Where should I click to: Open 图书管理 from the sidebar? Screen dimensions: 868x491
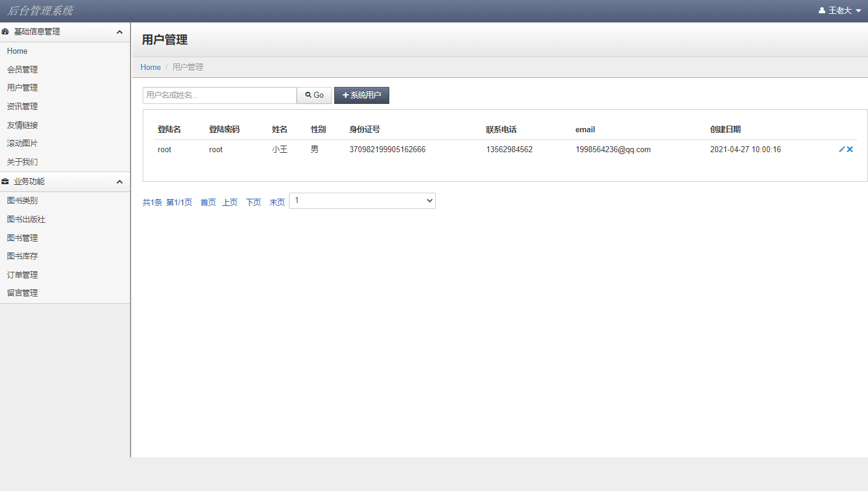tap(22, 237)
